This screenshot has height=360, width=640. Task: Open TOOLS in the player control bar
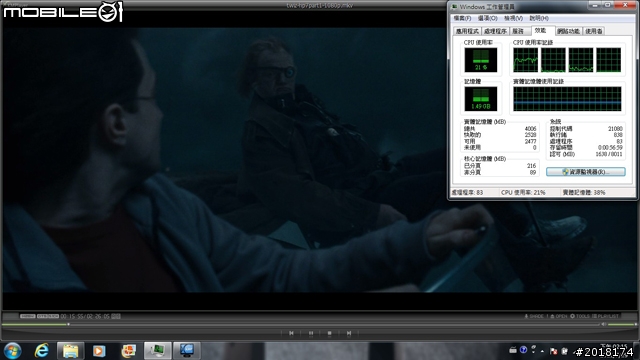[580, 316]
